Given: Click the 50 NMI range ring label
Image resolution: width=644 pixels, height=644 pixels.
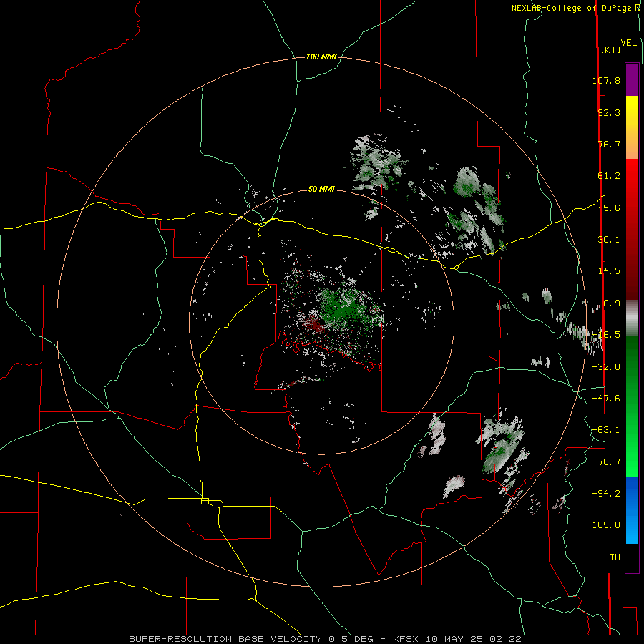Looking at the screenshot, I should pyautogui.click(x=321, y=190).
